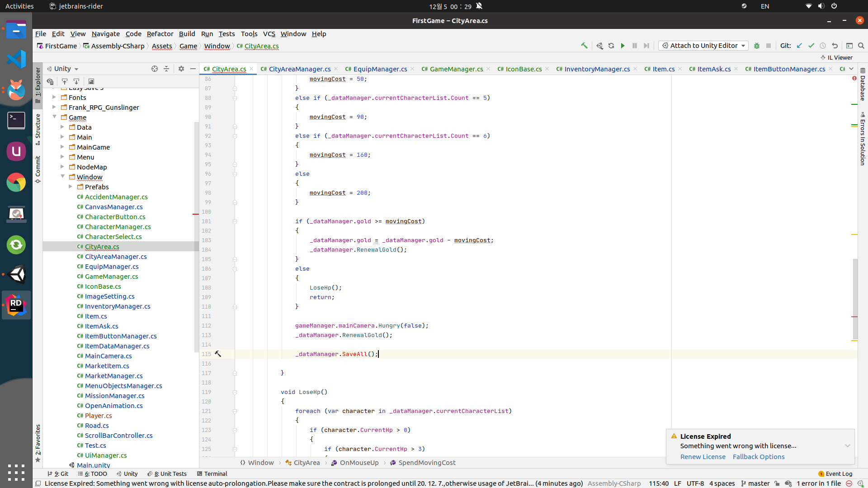868x488 pixels.
Task: Toggle the Structure tool window strip
Action: click(x=38, y=129)
